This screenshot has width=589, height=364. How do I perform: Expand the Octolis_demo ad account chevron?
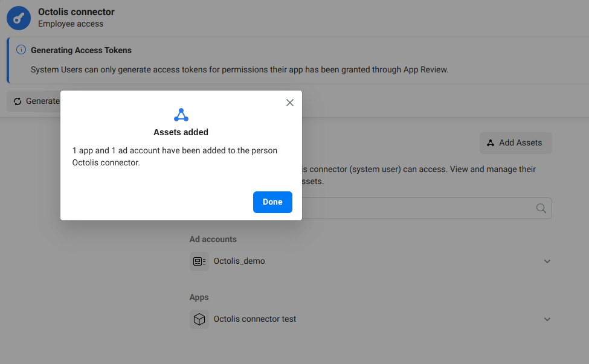(x=547, y=261)
